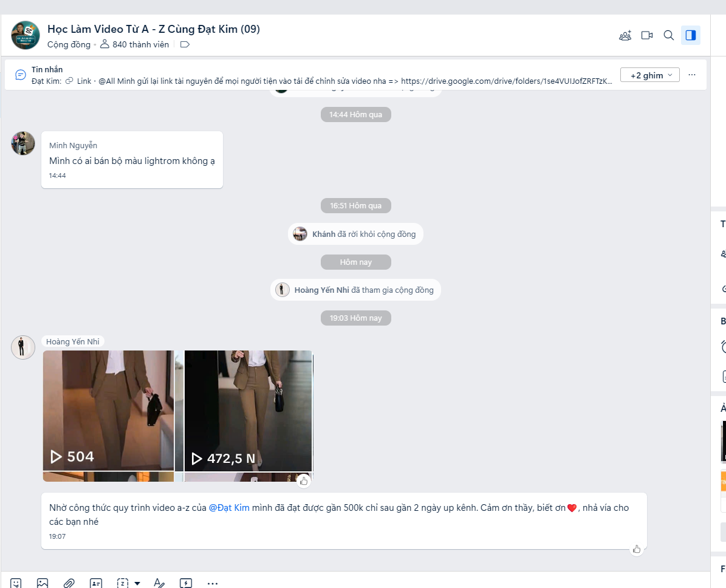The width and height of the screenshot is (726, 588).
Task: Open the screenshot capture dropdown arrow
Action: click(x=137, y=583)
